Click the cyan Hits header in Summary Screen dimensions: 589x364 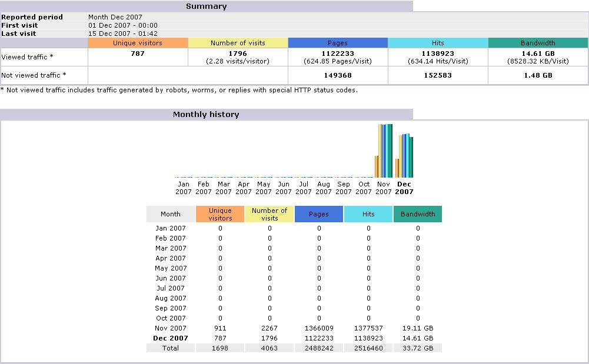[438, 43]
